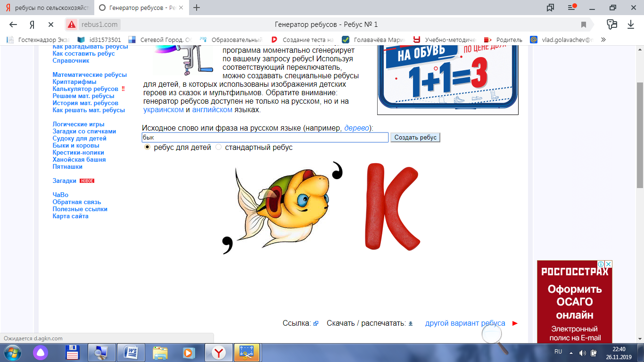Image resolution: width=644 pixels, height=362 pixels.
Task: Select the 'Генератор ребусов' tab
Action: 141,8
